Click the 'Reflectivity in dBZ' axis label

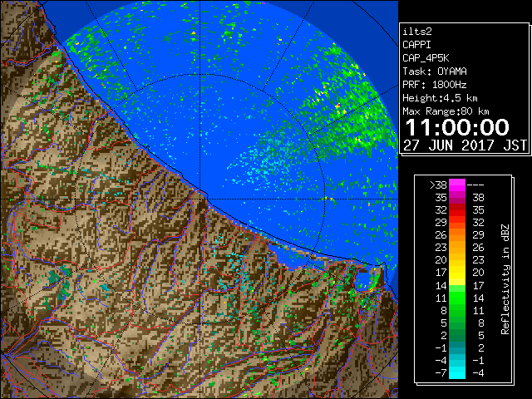[505, 279]
